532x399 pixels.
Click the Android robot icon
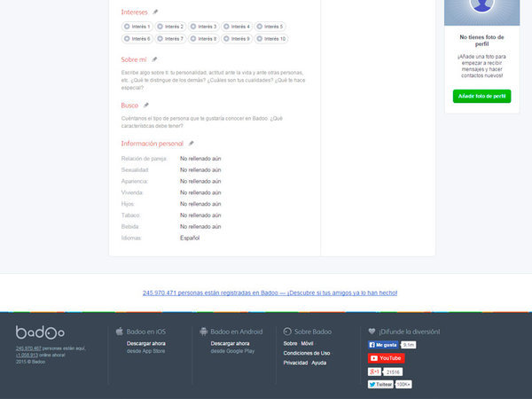[204, 332]
